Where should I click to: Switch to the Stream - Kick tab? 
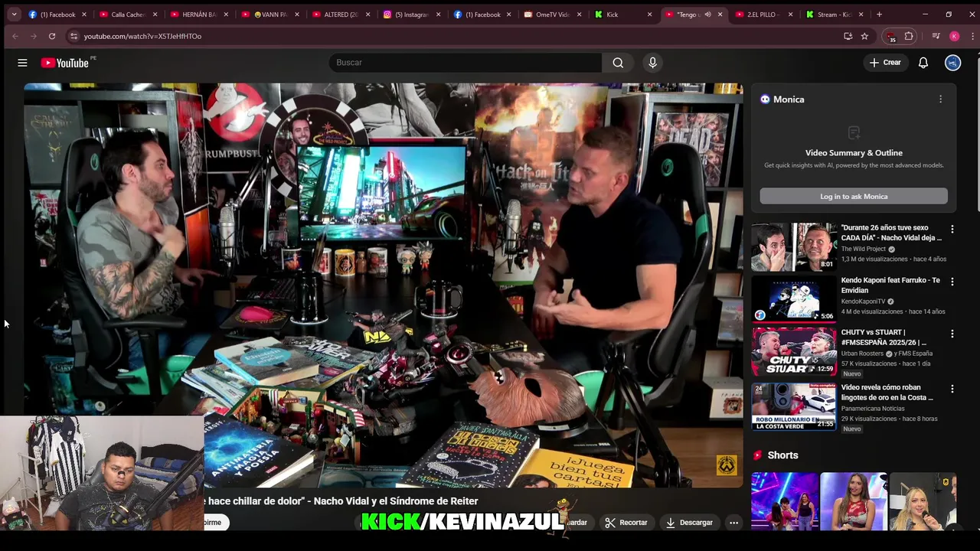point(835,15)
